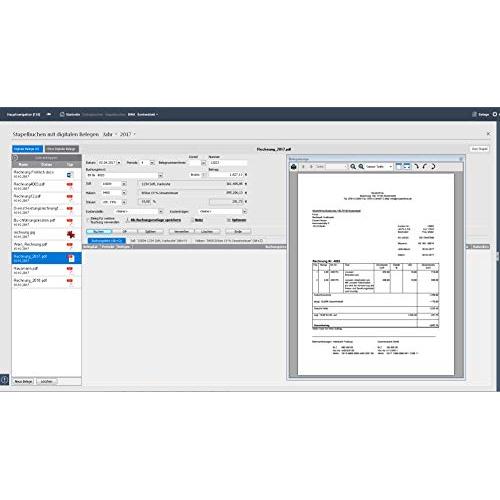Click the cloud icon in the top bar

point(49,114)
